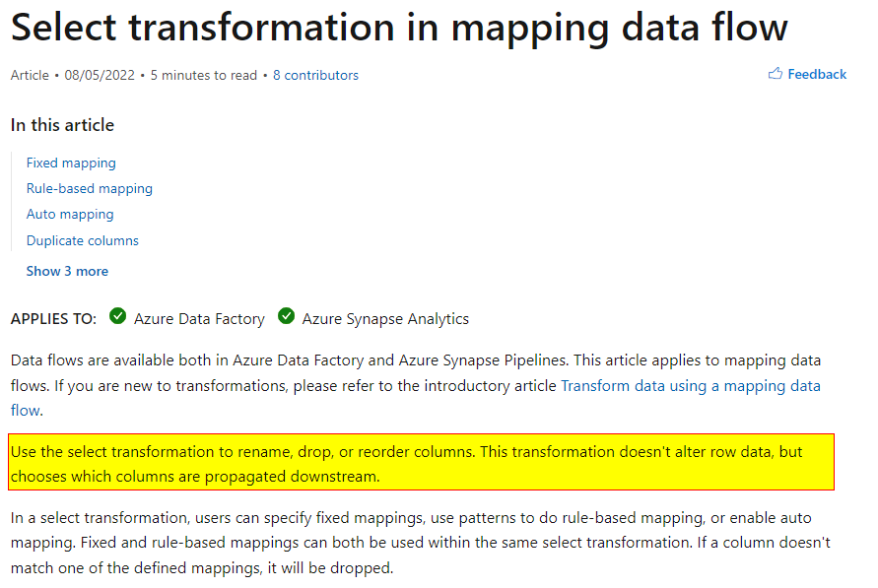
Task: Click the In this article heading
Action: tap(61, 125)
